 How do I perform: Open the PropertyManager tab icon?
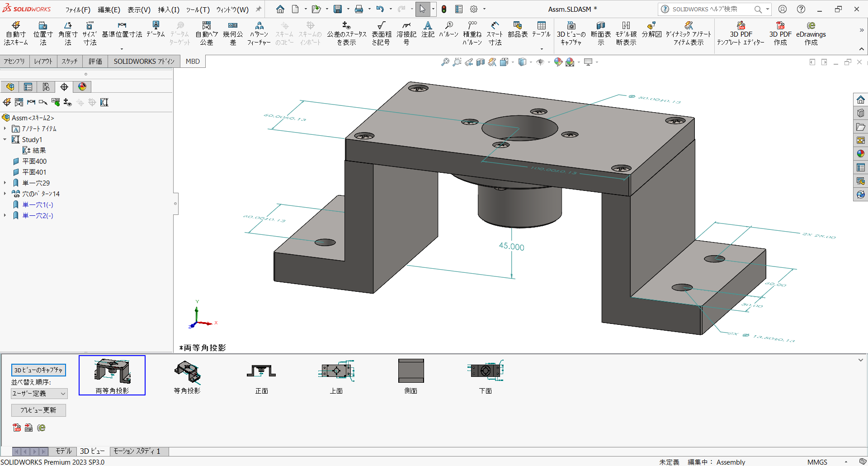point(28,87)
